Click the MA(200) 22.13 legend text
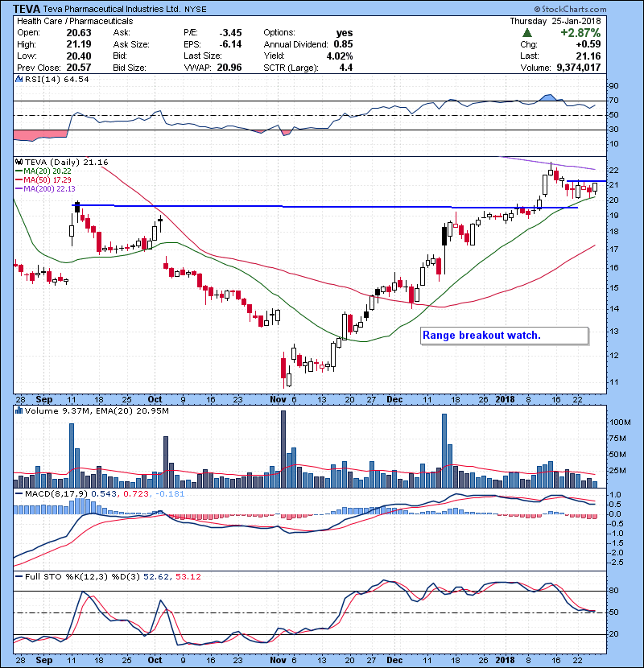The height and width of the screenshot is (668, 644). tap(49, 188)
